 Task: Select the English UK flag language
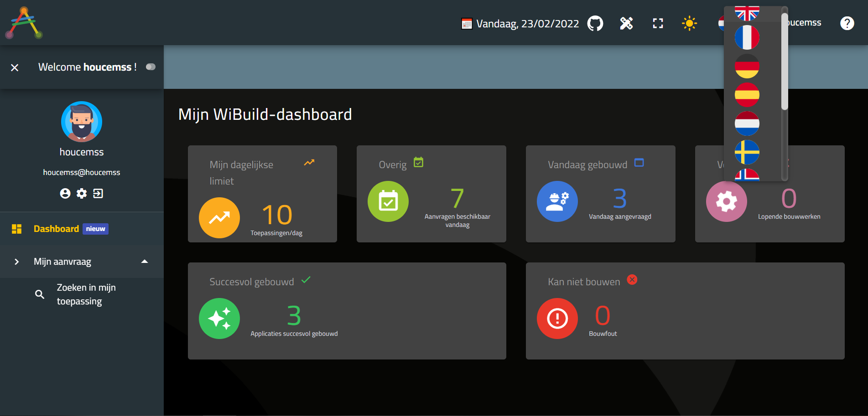747,13
